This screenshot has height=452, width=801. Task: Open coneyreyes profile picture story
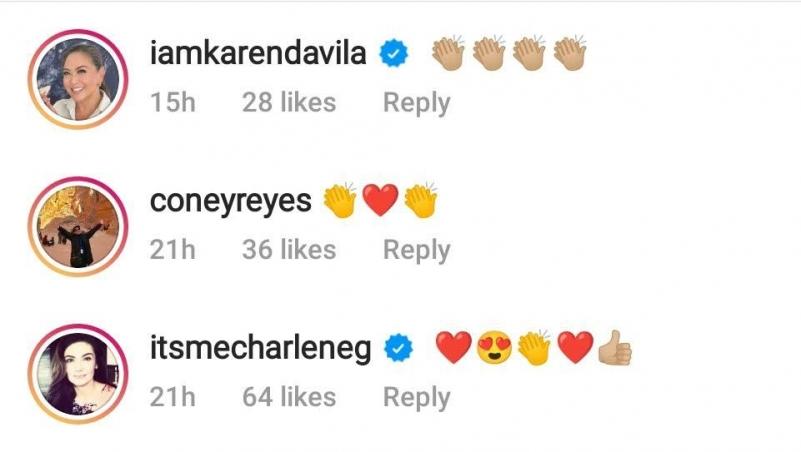pyautogui.click(x=78, y=226)
